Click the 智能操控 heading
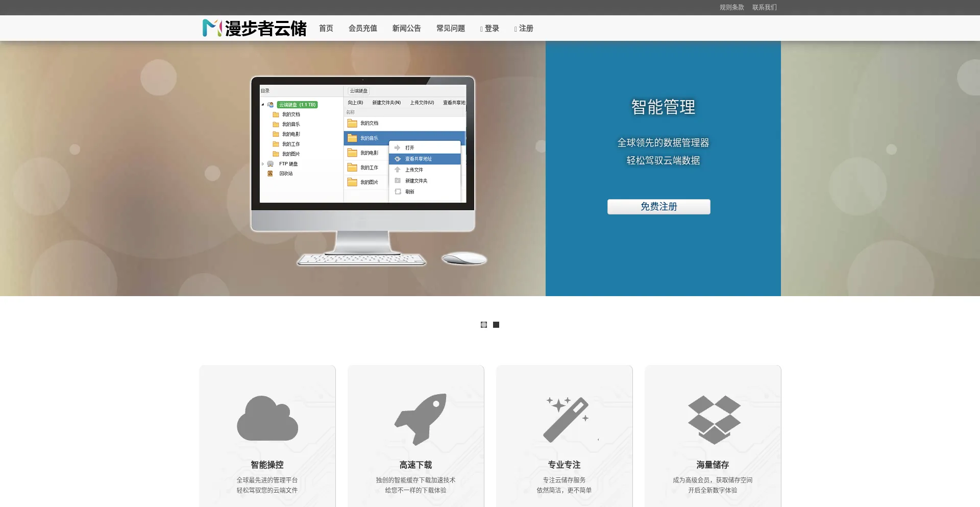The height and width of the screenshot is (507, 980). (267, 465)
